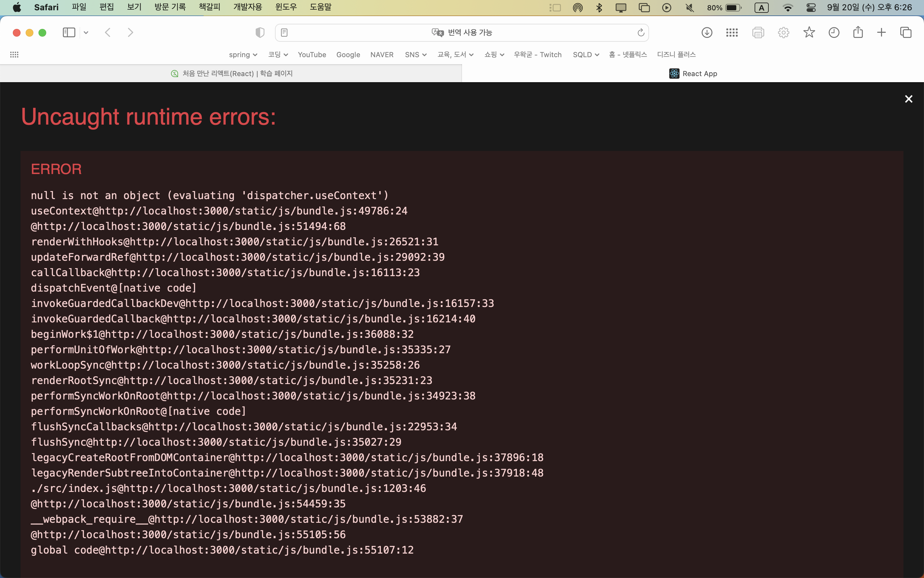
Task: Expand the spring bookmarks folder
Action: coord(243,55)
